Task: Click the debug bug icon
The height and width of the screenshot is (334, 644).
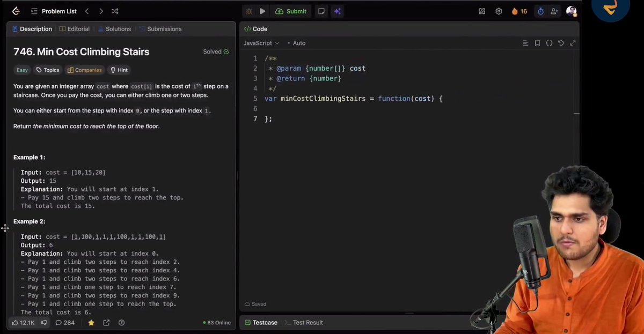Action: click(249, 11)
